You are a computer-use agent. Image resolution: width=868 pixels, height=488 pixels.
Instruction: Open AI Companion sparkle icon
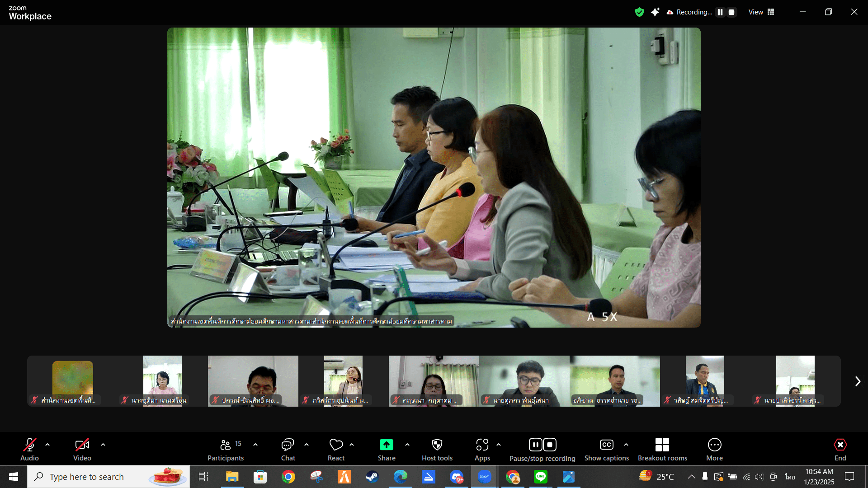(655, 12)
